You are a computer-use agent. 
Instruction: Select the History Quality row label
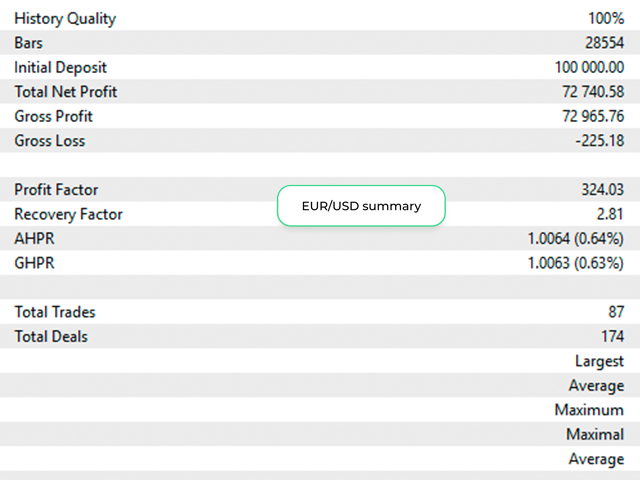coord(65,19)
